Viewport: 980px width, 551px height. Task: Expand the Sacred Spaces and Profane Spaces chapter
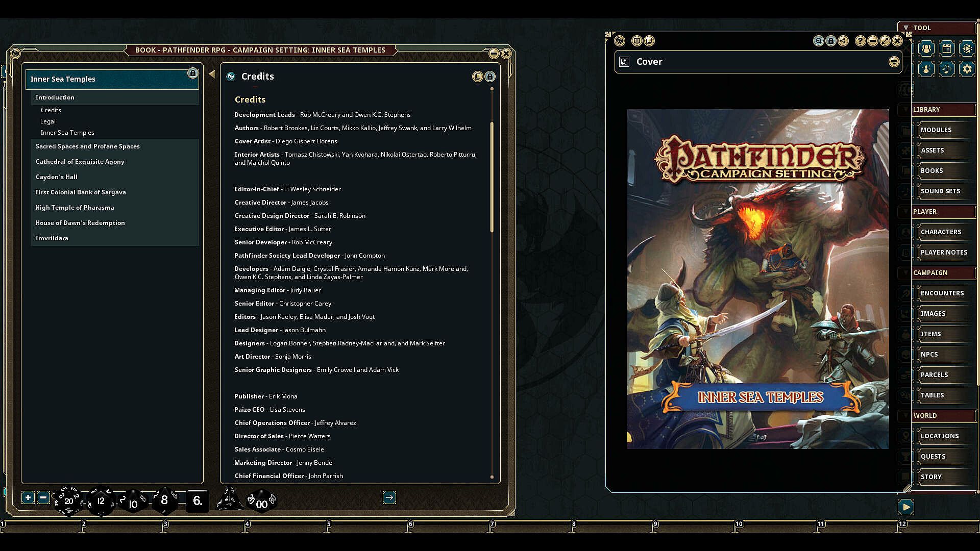click(x=87, y=146)
